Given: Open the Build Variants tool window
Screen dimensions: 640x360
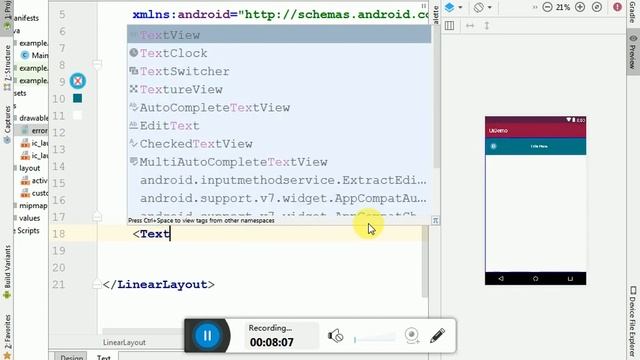Looking at the screenshot, I should click(x=7, y=273).
